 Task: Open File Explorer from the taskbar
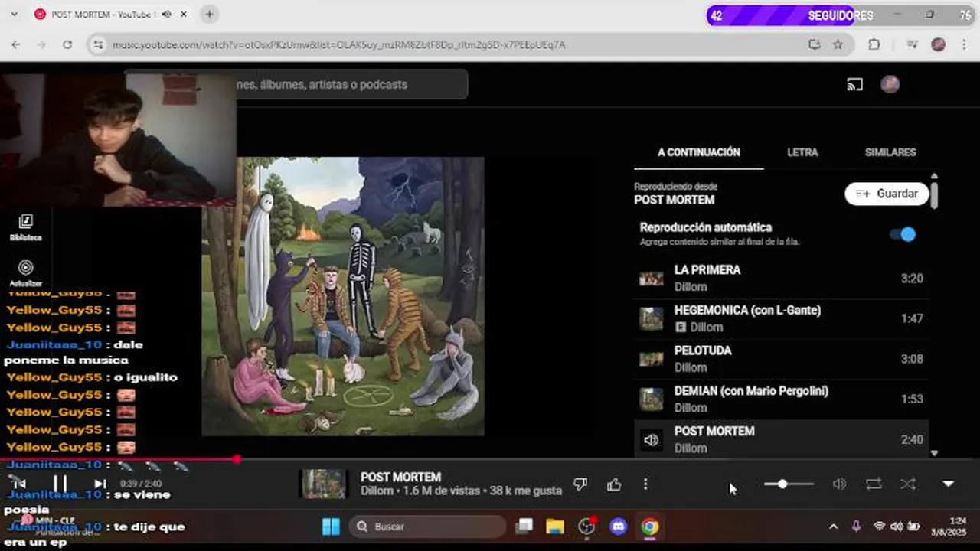click(555, 527)
